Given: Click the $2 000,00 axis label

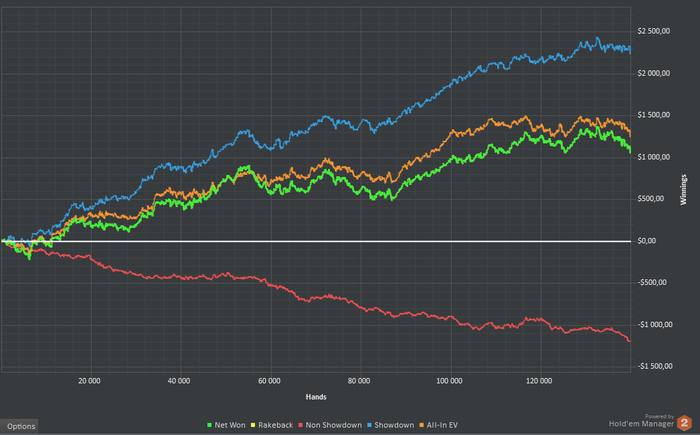Looking at the screenshot, I should tap(654, 73).
